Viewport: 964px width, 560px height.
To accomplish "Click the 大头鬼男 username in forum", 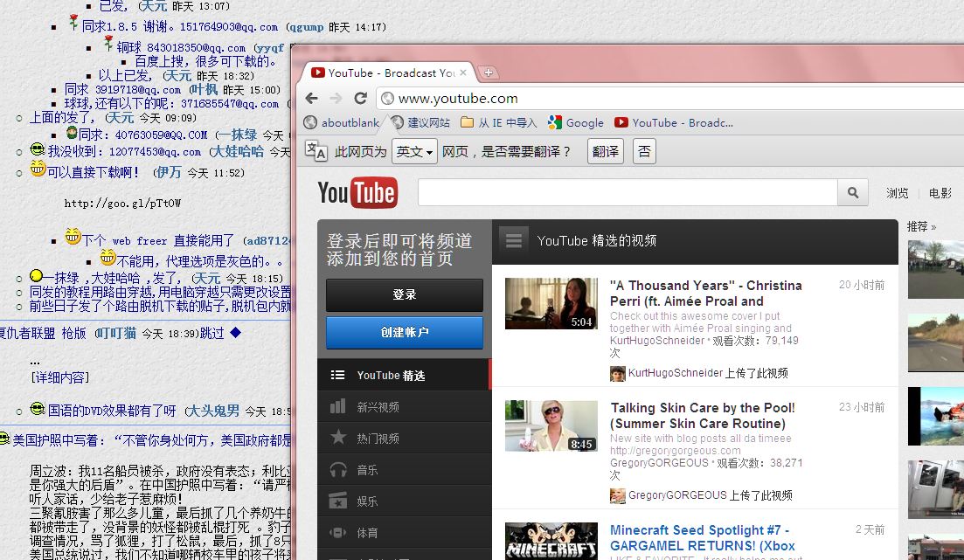I will [x=215, y=411].
